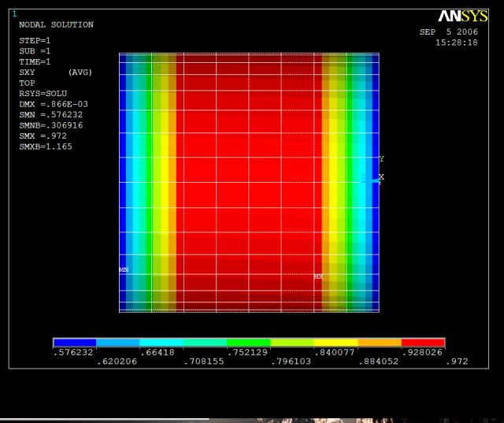The width and height of the screenshot is (504, 423).
Task: Select the coordinate triad Y axis label
Action: pos(382,159)
